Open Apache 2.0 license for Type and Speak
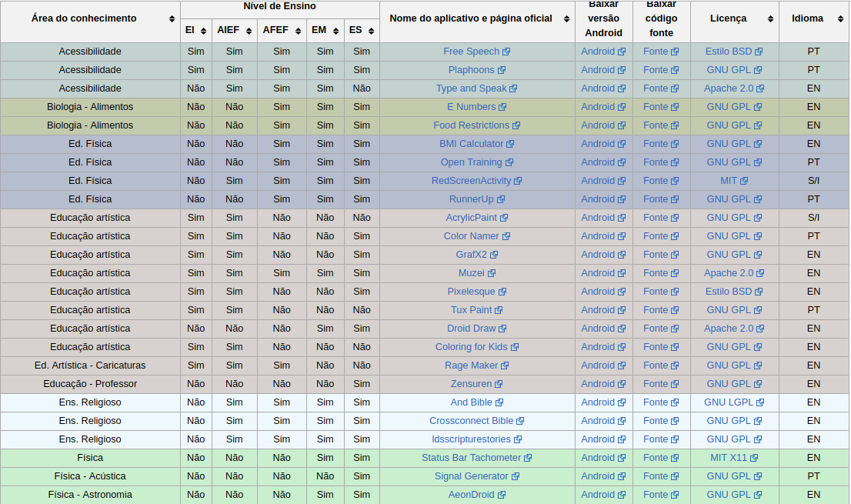Image resolution: width=851 pixels, height=504 pixels. 734,88
